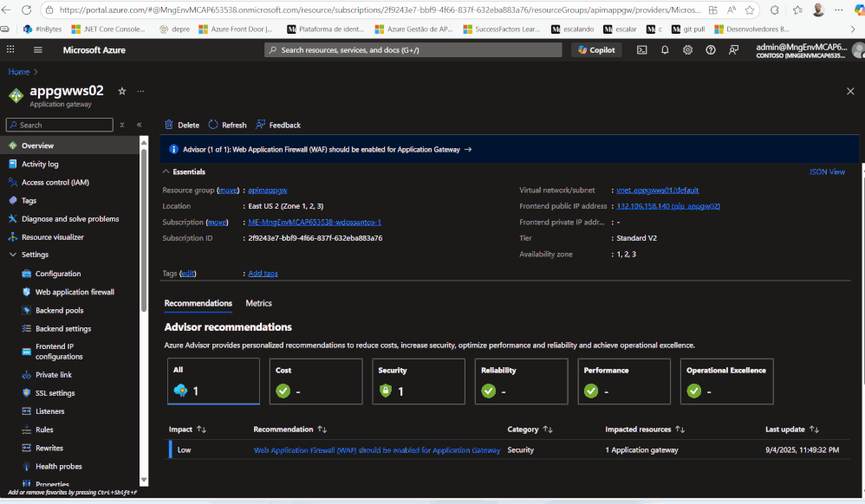Click the Delete toolbar button
865x504 pixels.
point(181,125)
